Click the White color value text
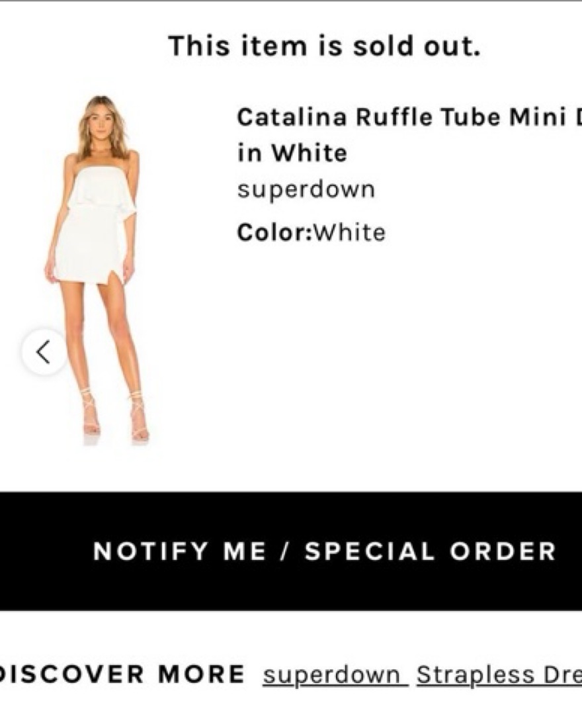582x728 pixels. 349,232
